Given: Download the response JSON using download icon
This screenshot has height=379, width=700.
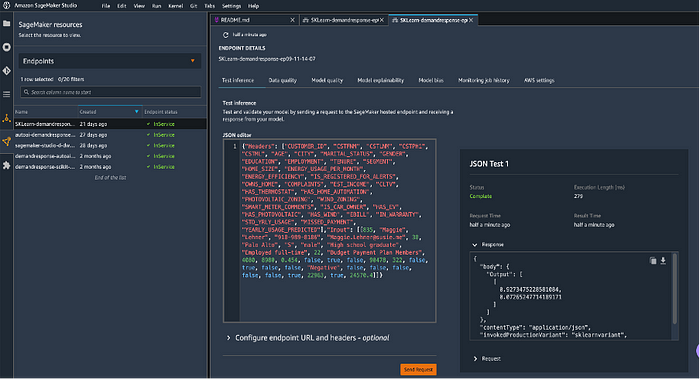Looking at the screenshot, I should [x=663, y=261].
